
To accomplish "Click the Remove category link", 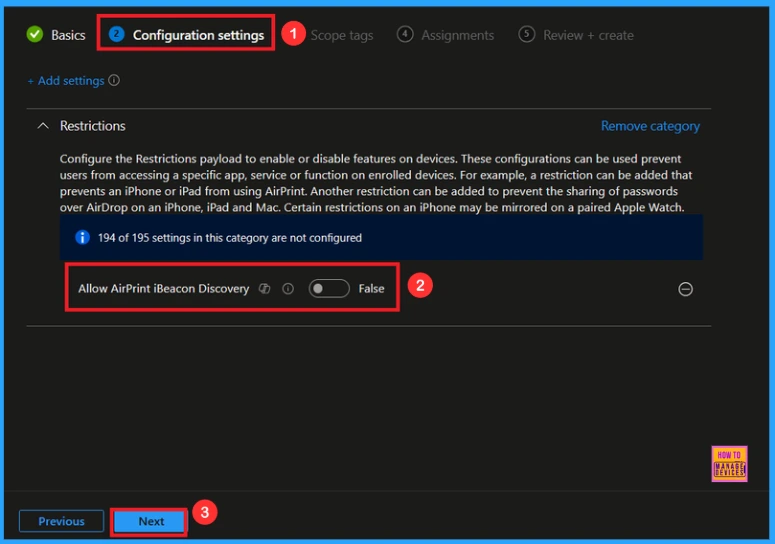I will point(650,126).
